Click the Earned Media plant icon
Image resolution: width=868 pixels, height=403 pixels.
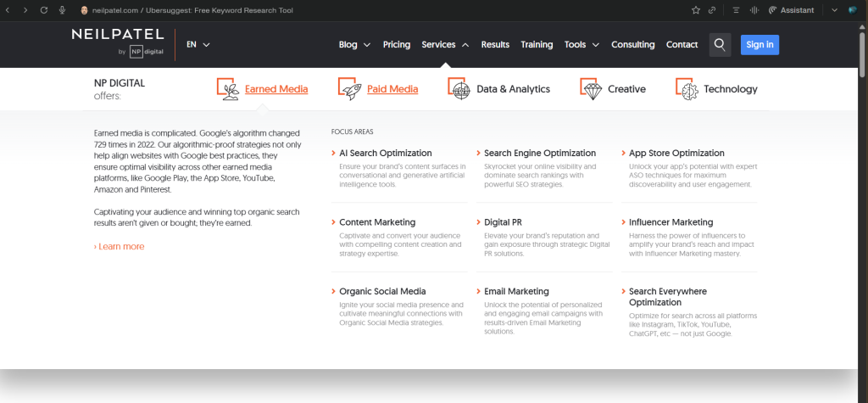point(227,89)
